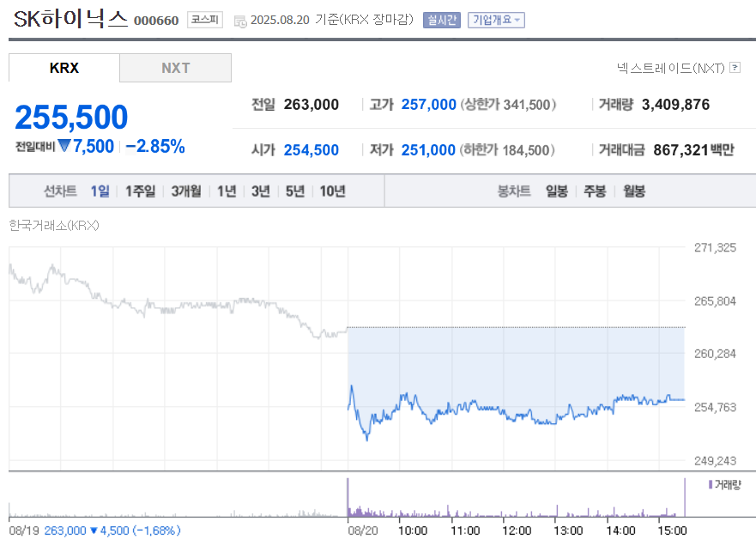Click the 265,804 price axis label
Viewport: 756px width, 552px height.
tap(715, 301)
